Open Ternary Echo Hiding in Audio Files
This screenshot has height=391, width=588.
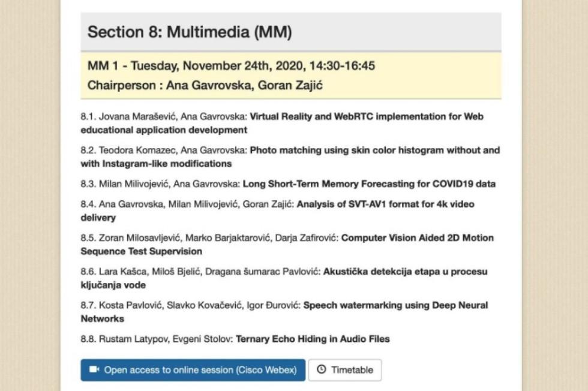pos(313,339)
